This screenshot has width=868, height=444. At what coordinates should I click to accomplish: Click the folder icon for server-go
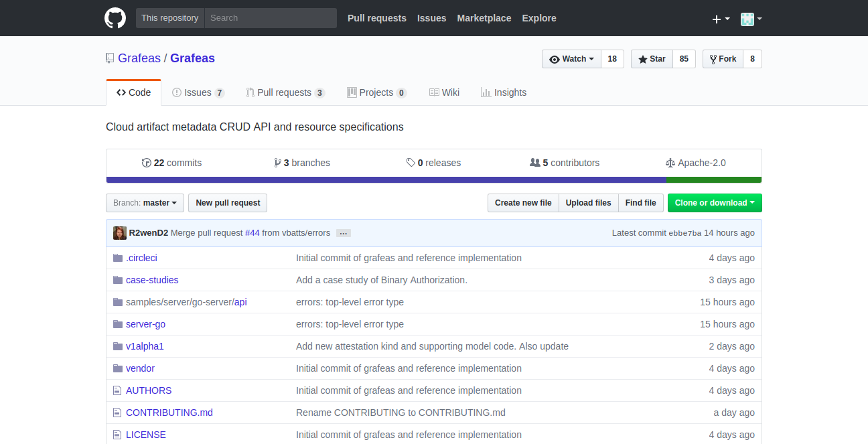click(x=118, y=324)
